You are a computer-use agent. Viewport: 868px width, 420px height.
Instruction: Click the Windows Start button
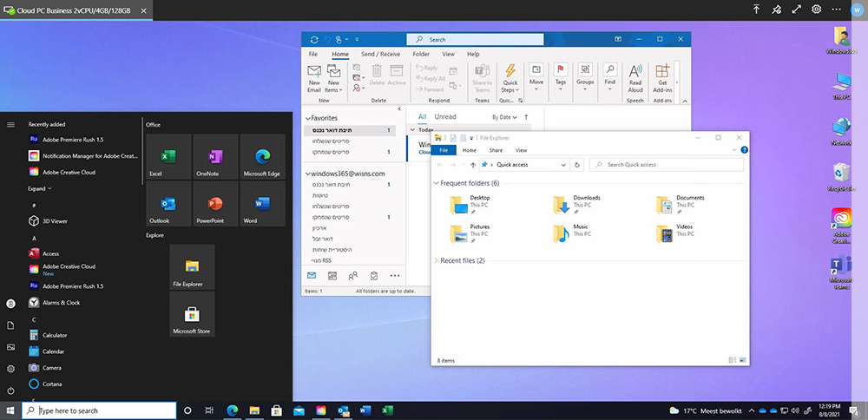point(10,410)
